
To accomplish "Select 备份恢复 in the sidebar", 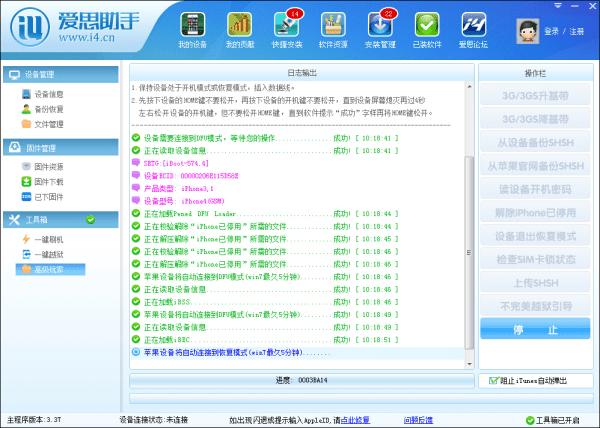I will point(42,109).
